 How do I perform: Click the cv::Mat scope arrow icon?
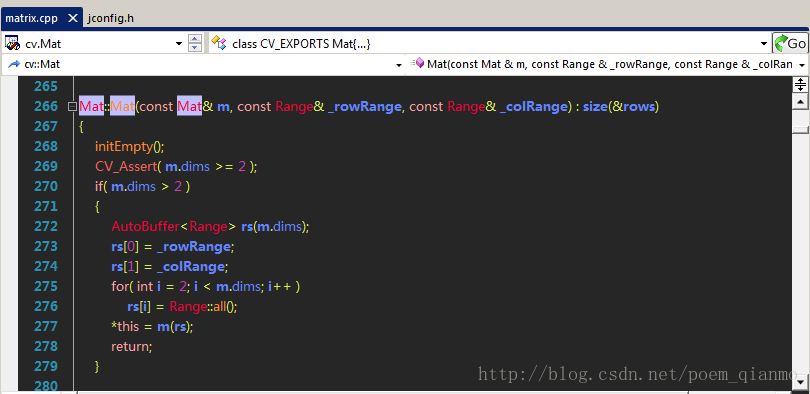(14, 65)
